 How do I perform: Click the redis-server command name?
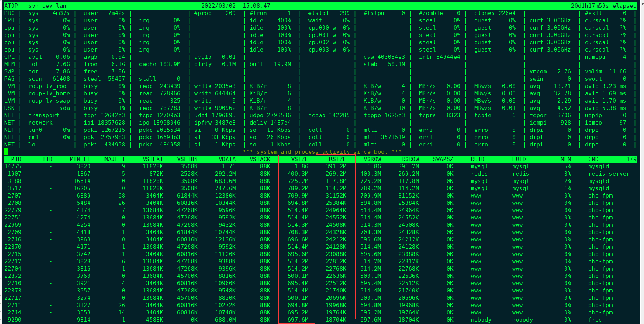(609, 174)
